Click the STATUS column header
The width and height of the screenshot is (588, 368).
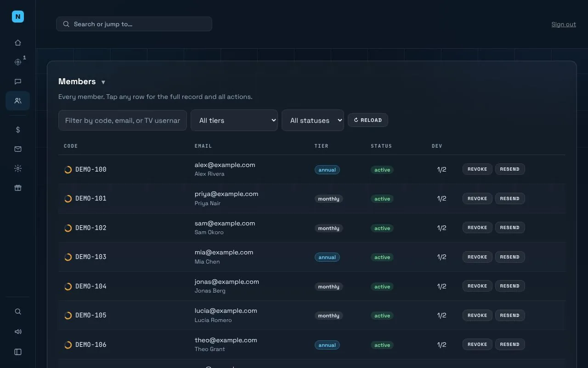pyautogui.click(x=381, y=146)
